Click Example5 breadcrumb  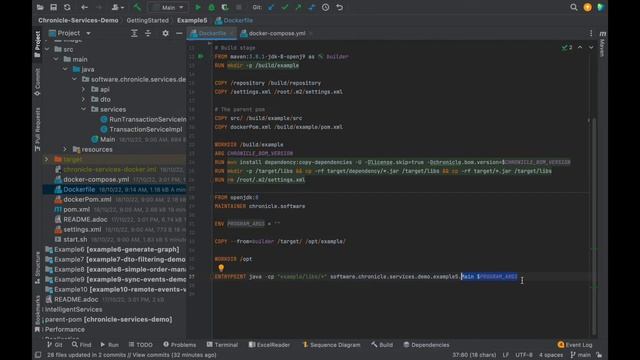pyautogui.click(x=192, y=20)
